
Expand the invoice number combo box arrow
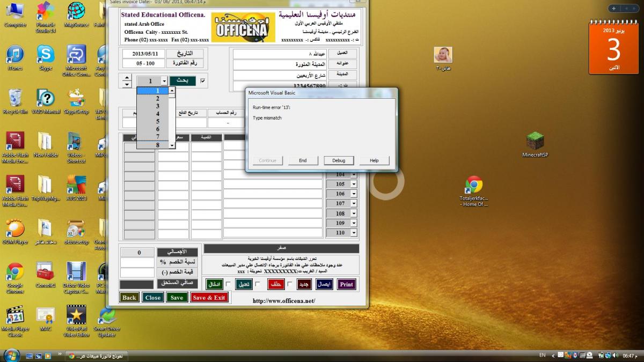164,81
